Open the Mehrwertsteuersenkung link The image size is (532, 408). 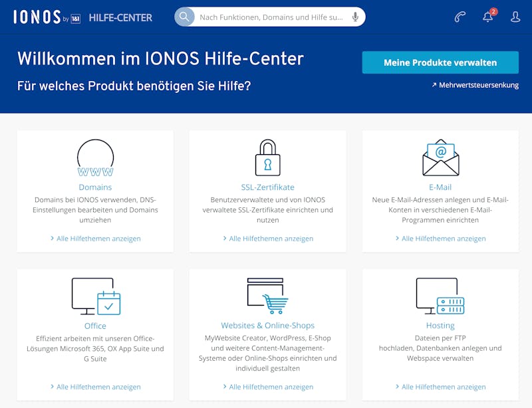[475, 85]
